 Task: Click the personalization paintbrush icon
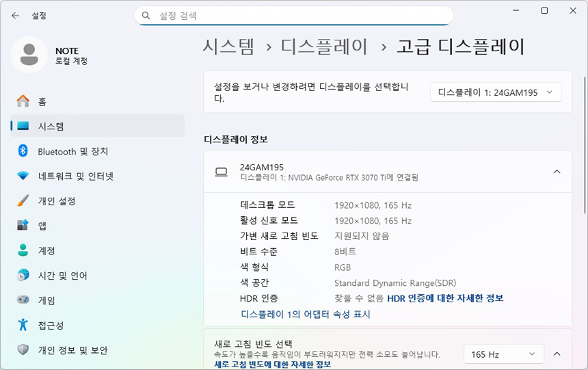tap(23, 201)
